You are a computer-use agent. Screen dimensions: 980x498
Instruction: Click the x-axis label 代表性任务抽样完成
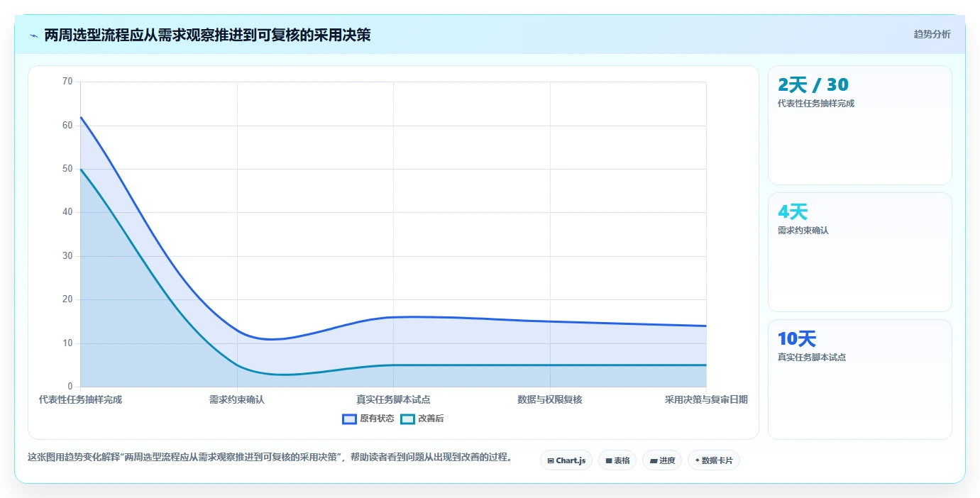(x=81, y=399)
